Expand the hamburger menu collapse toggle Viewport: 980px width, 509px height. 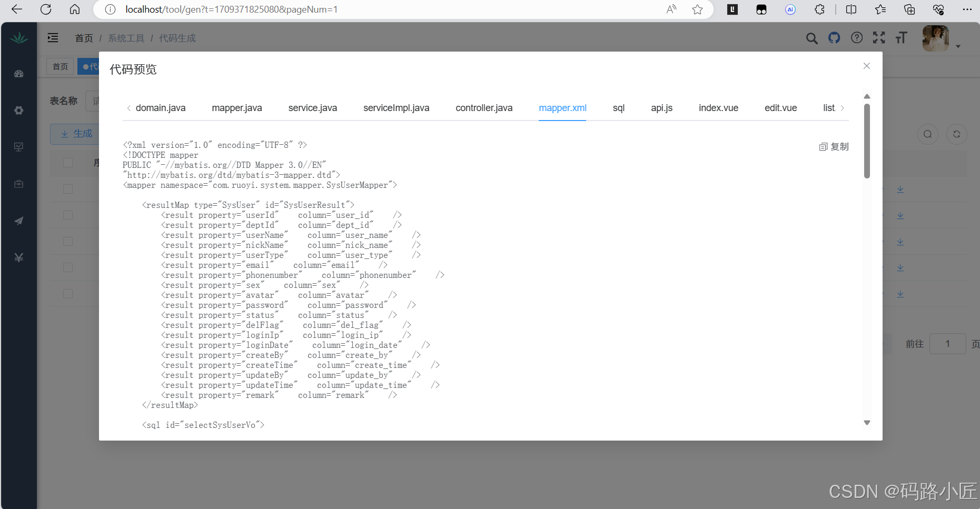52,37
